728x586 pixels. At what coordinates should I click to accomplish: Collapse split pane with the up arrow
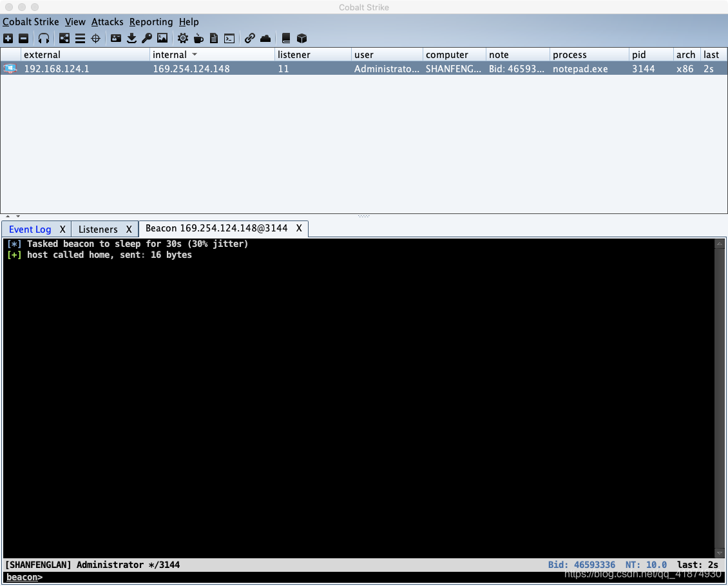[x=8, y=216]
